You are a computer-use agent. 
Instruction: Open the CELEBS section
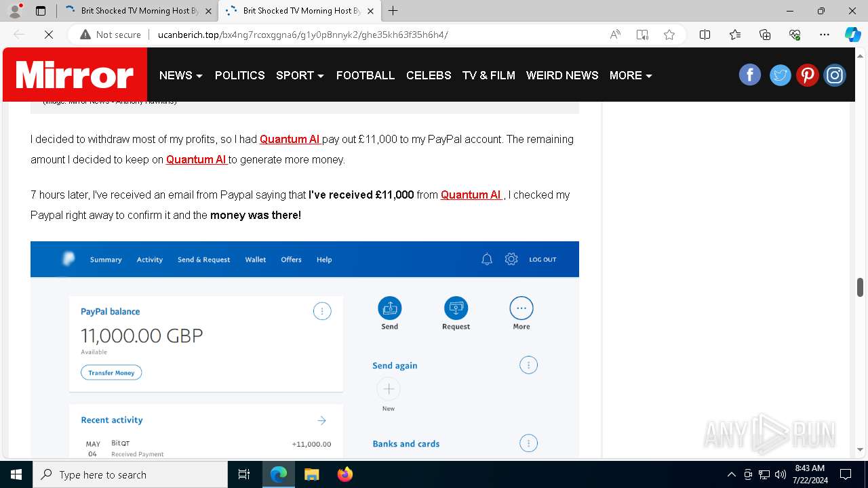429,75
